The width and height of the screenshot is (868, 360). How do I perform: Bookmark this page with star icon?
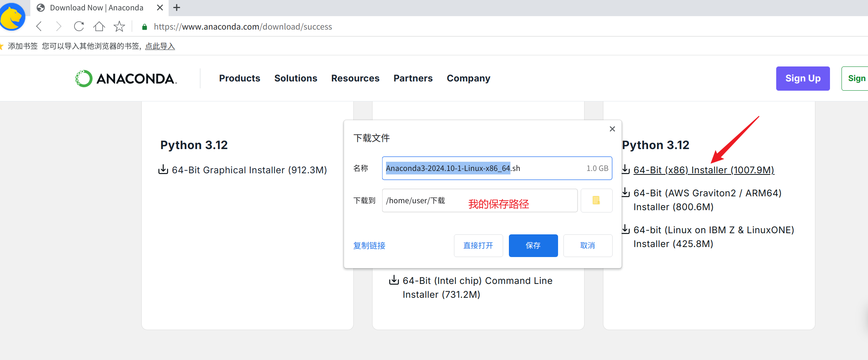pyautogui.click(x=119, y=27)
